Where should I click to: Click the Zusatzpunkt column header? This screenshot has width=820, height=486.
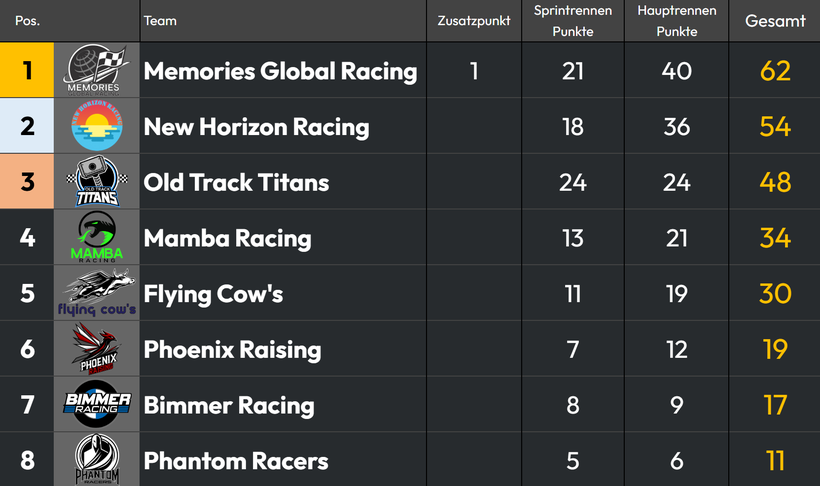coord(474,21)
